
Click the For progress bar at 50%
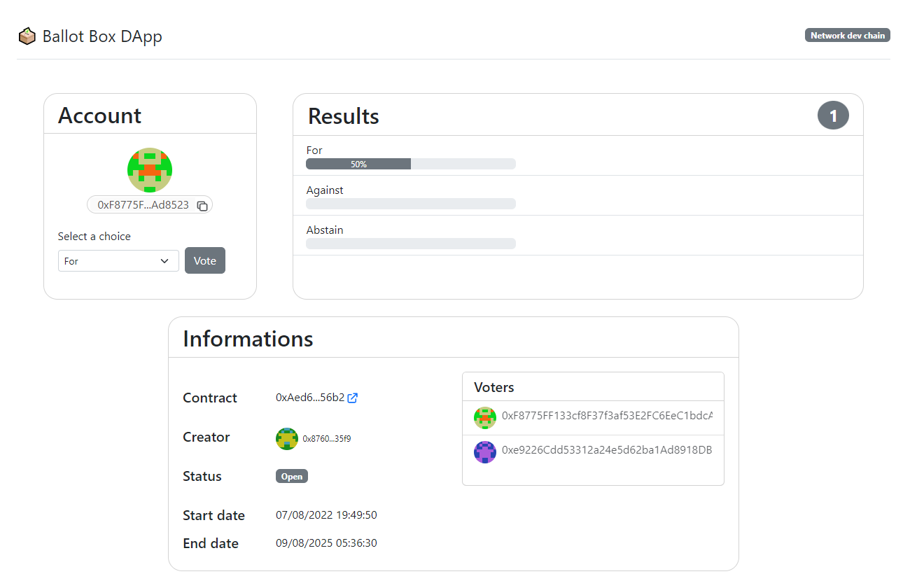coord(411,164)
